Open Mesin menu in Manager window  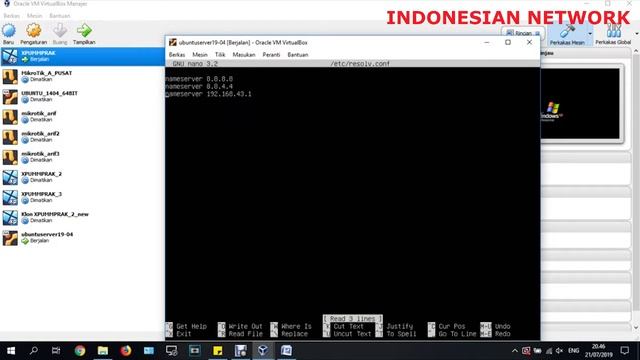(35, 16)
